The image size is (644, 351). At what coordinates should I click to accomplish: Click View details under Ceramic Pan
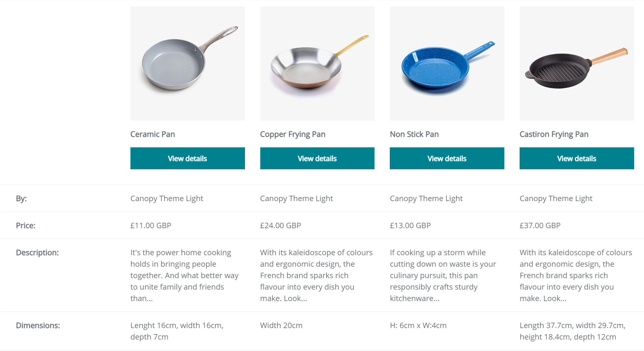[x=187, y=158]
